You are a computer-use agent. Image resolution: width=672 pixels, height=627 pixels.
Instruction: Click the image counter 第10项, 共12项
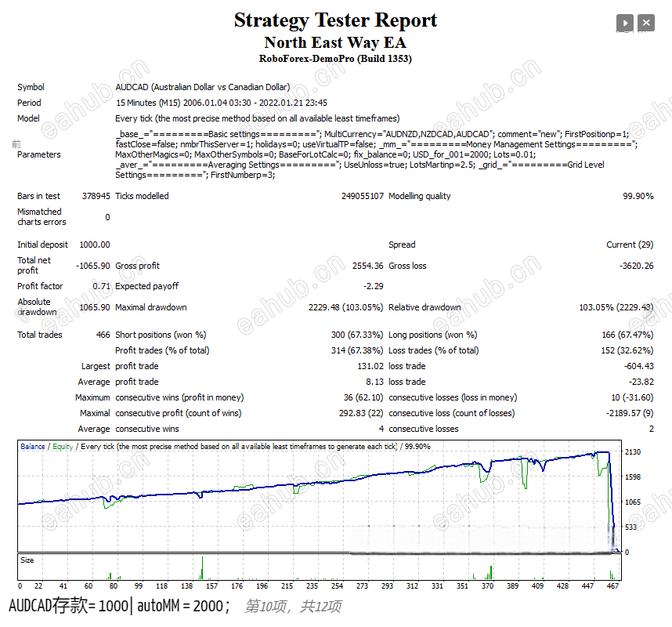coord(294,607)
